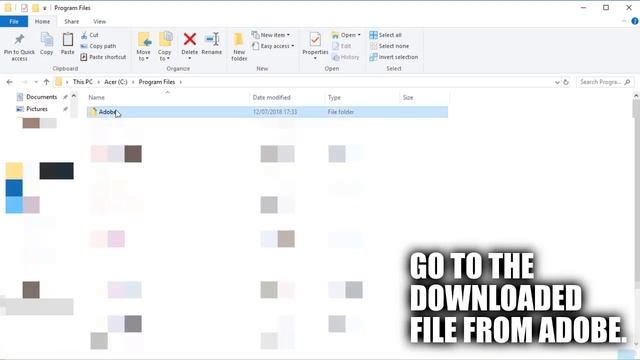
Task: Click the Paste ribbon button
Action: pyautogui.click(x=68, y=44)
